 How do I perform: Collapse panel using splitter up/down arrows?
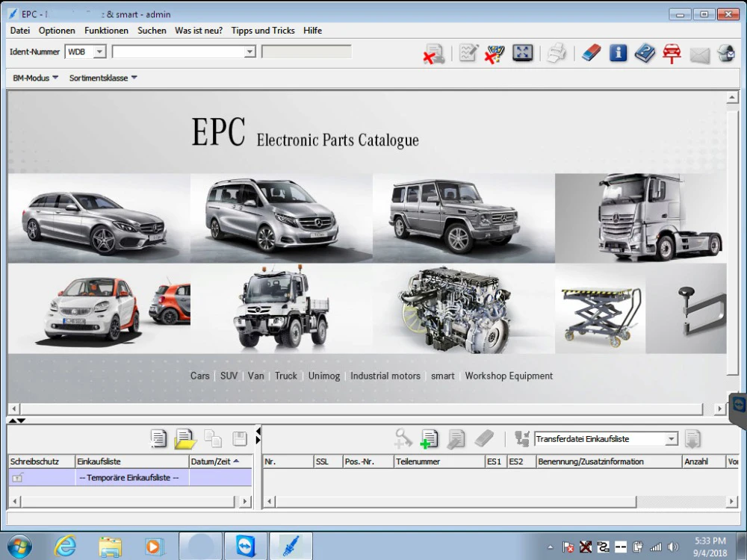[x=17, y=420]
